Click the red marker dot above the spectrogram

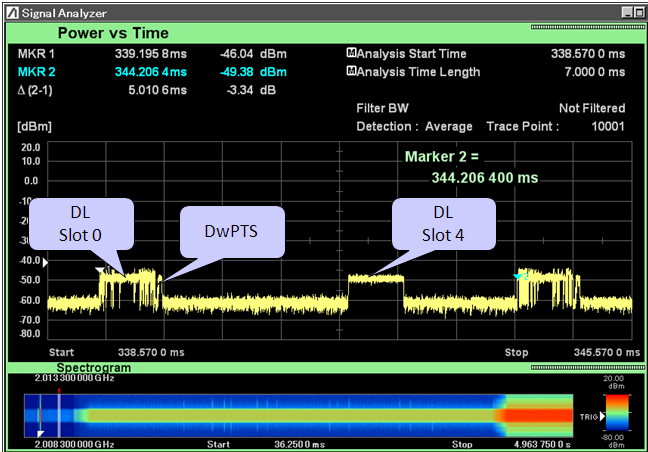(x=59, y=390)
